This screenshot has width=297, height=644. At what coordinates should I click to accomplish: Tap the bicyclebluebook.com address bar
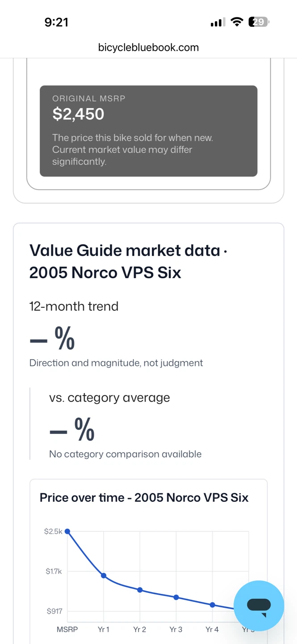pos(148,47)
